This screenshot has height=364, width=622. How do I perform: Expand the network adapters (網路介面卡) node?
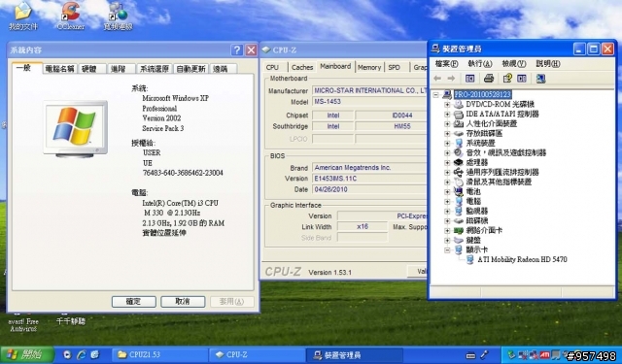(447, 230)
